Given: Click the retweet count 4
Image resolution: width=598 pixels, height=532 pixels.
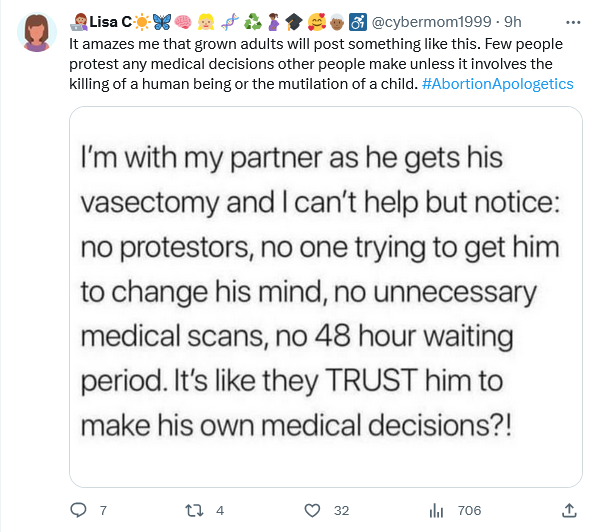Looking at the screenshot, I should (x=220, y=510).
